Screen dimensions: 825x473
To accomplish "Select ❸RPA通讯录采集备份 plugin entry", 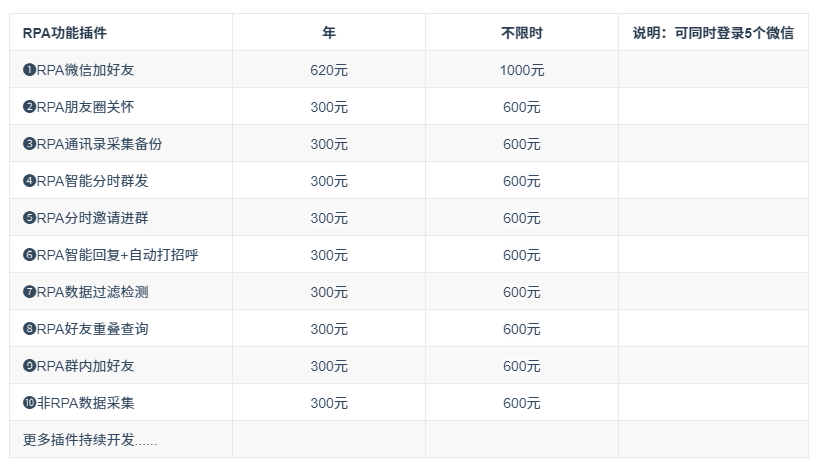I will pos(93,144).
